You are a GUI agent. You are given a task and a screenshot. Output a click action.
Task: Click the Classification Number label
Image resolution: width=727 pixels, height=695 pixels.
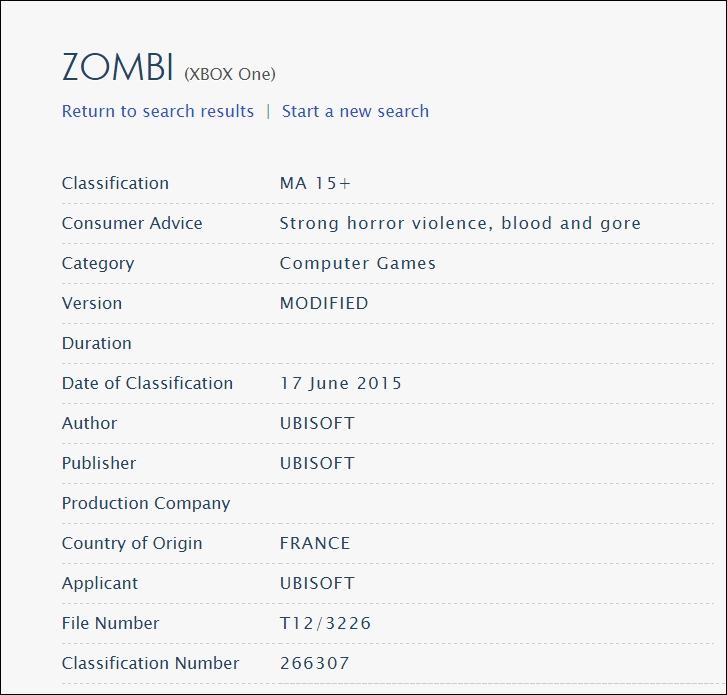coord(150,663)
